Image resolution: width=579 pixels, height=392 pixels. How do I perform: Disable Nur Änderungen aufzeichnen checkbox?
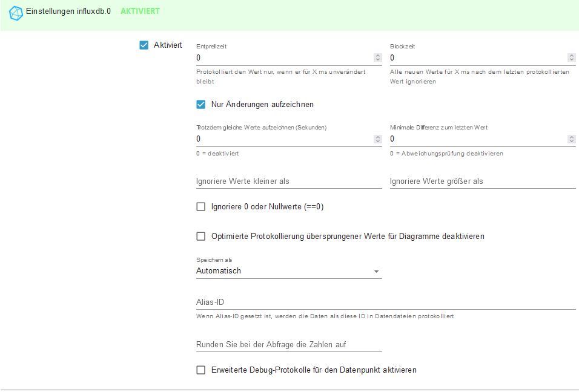[x=201, y=104]
